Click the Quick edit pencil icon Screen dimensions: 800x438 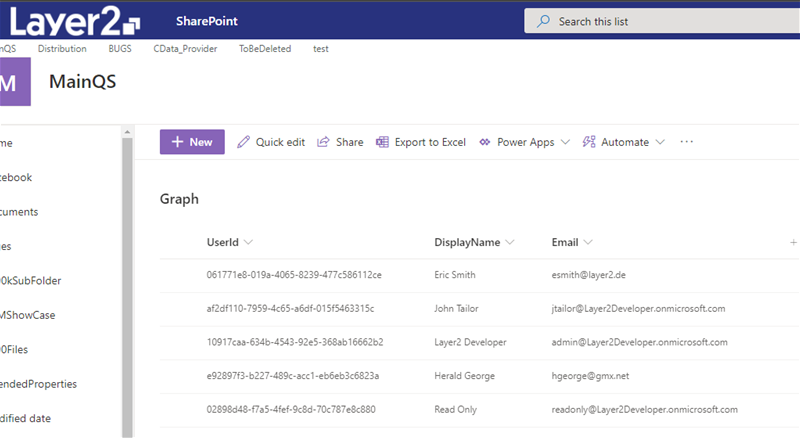[244, 142]
